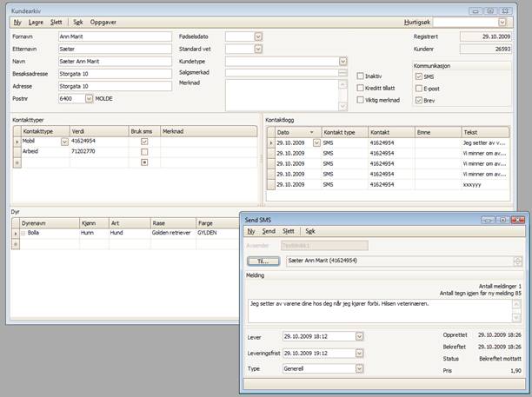
Task: Expand the Bolla animal row
Action: click(23, 234)
